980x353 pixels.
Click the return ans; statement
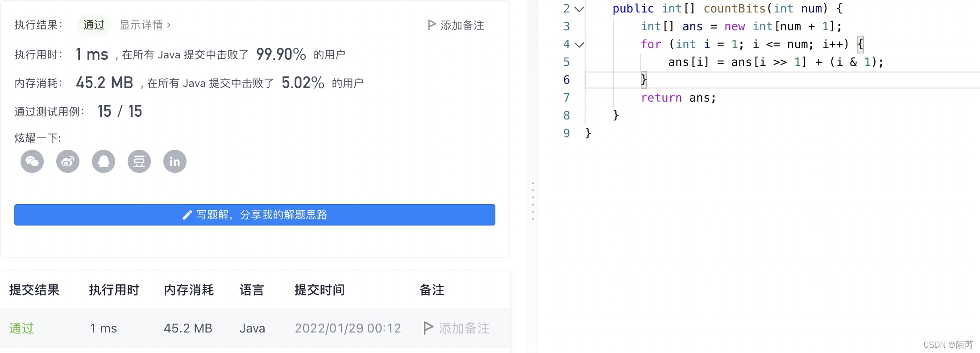point(678,98)
